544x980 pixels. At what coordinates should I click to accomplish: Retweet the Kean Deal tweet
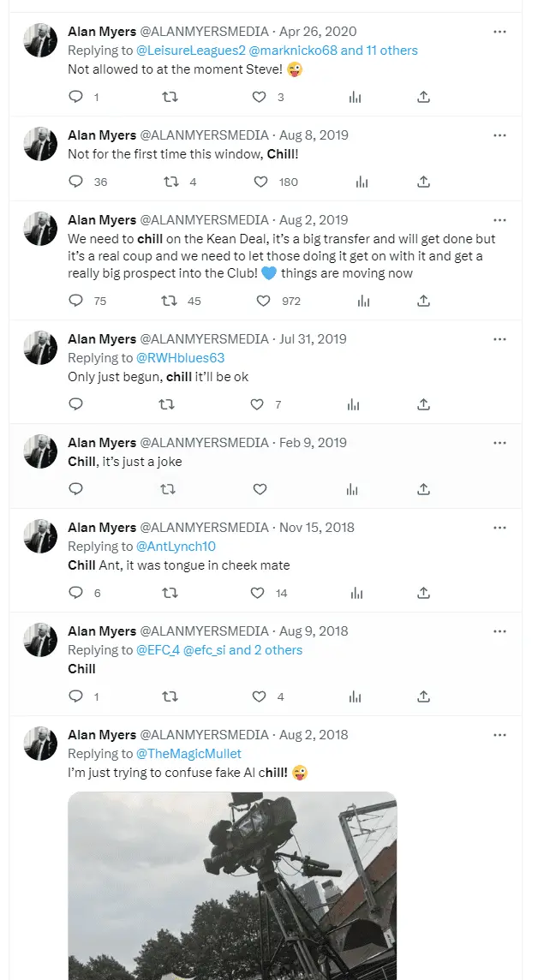click(x=170, y=301)
